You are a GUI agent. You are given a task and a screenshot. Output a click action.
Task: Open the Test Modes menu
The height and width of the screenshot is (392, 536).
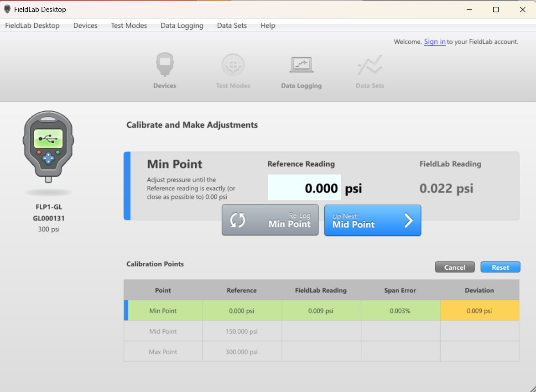point(129,26)
